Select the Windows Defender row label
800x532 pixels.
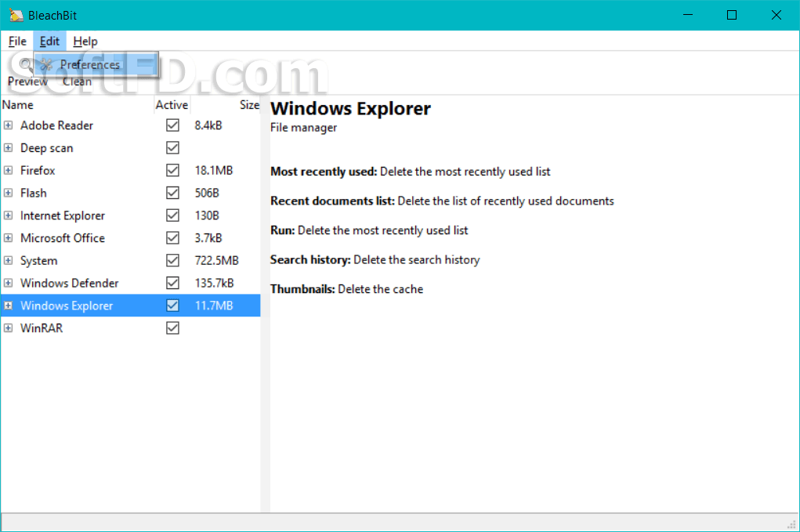[70, 283]
